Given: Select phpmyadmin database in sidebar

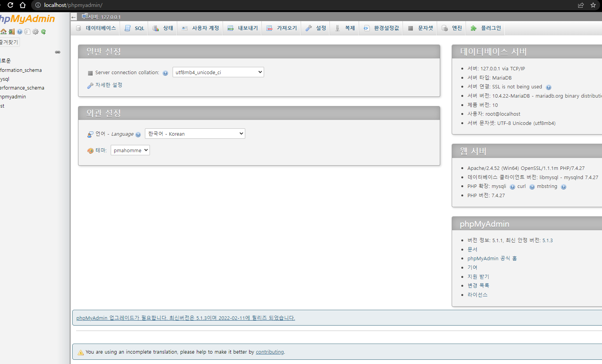Looking at the screenshot, I should 13,96.
